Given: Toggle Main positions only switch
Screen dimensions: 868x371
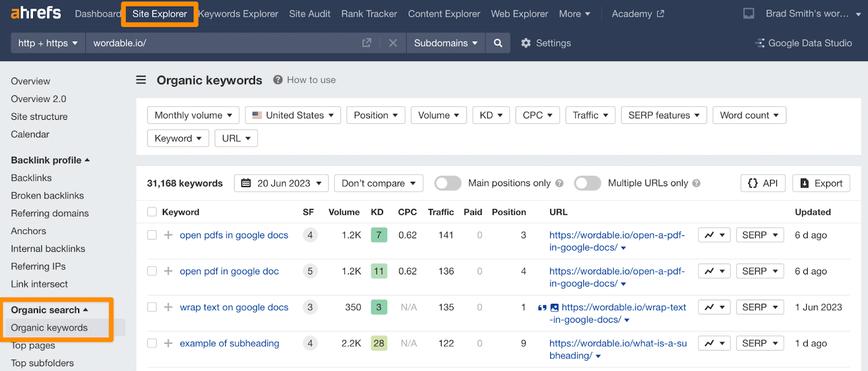Looking at the screenshot, I should pyautogui.click(x=448, y=183).
